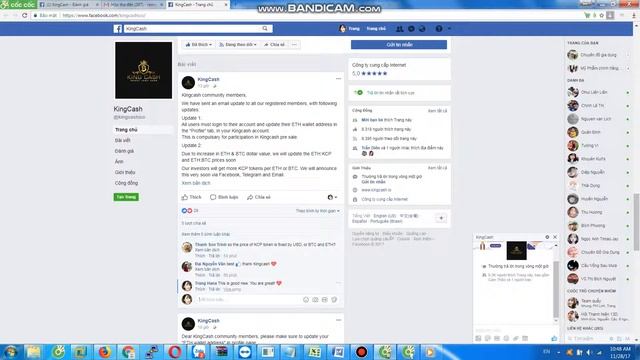640x360 pixels.
Task: Click the GIF icon in the comment box
Action: (x=324, y=300)
